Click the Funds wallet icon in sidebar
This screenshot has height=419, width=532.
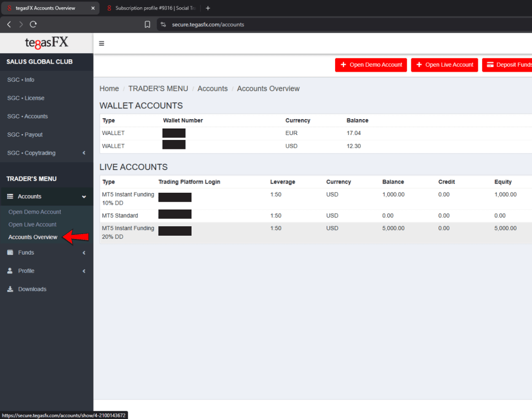tap(10, 252)
